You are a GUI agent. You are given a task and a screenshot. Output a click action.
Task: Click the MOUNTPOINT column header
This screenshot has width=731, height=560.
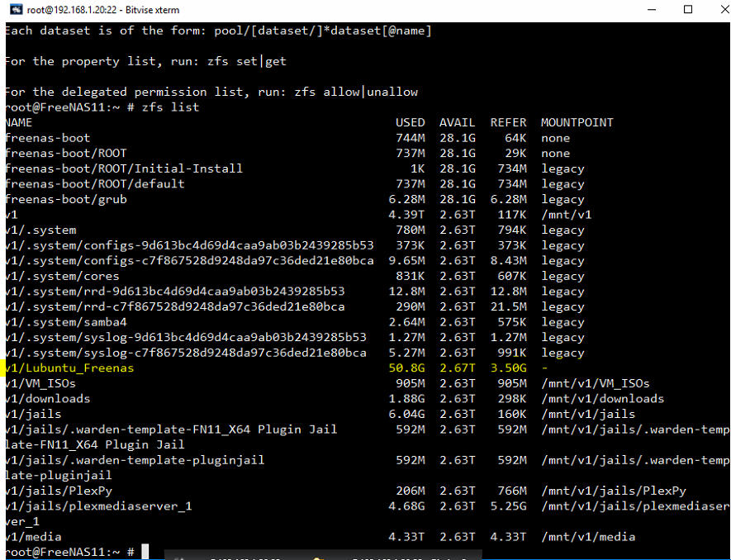click(x=577, y=122)
